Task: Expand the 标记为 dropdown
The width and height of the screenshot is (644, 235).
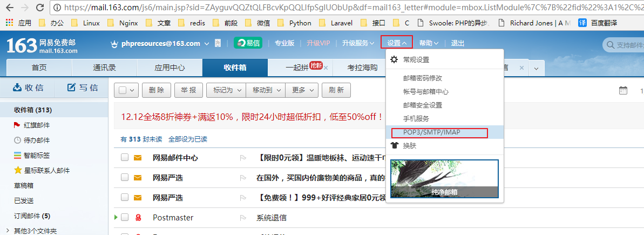Action: point(226,91)
